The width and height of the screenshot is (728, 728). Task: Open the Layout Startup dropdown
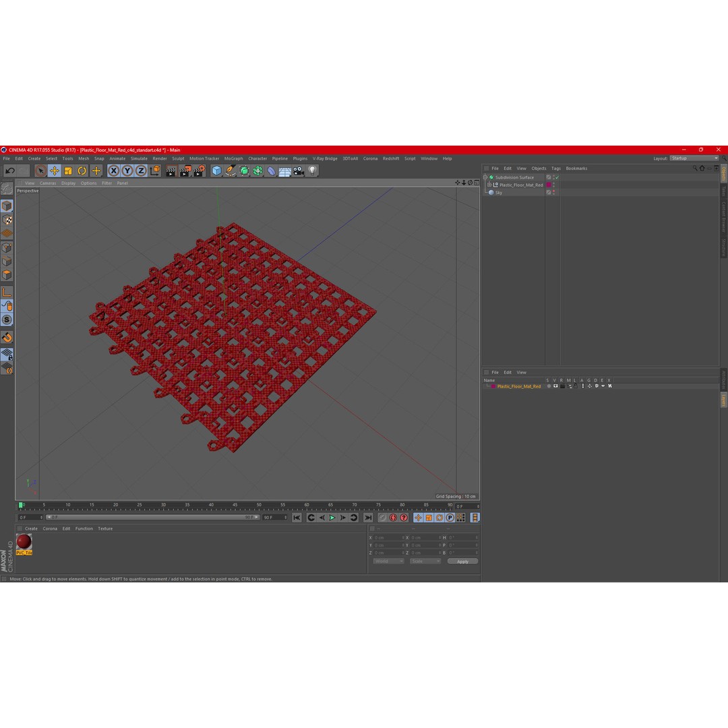[694, 158]
